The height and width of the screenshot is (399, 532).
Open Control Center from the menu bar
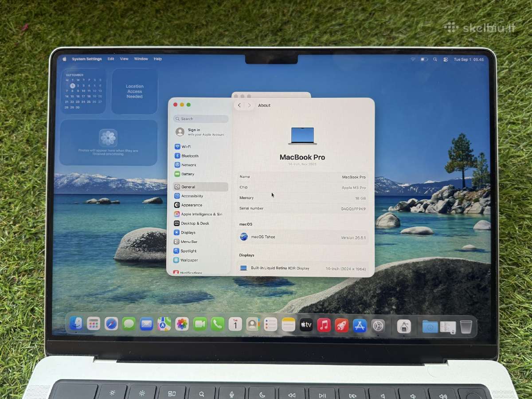(x=446, y=59)
